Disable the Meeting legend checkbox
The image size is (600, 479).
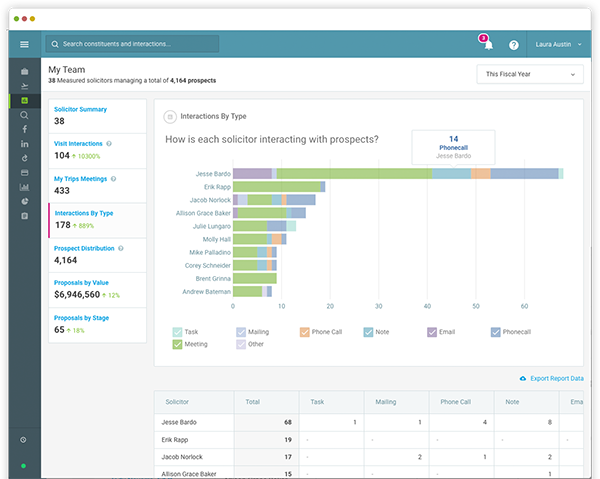[177, 345]
